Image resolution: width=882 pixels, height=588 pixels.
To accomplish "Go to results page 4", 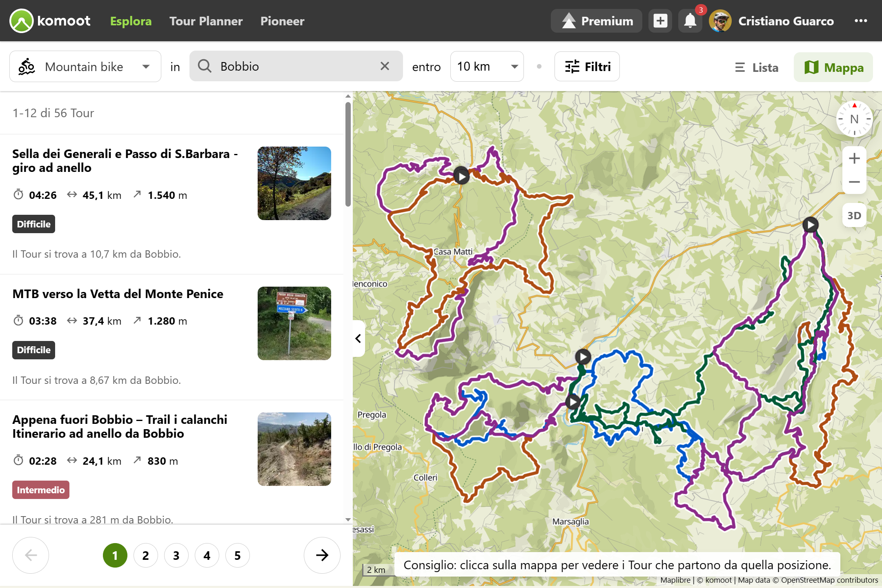I will [x=207, y=555].
